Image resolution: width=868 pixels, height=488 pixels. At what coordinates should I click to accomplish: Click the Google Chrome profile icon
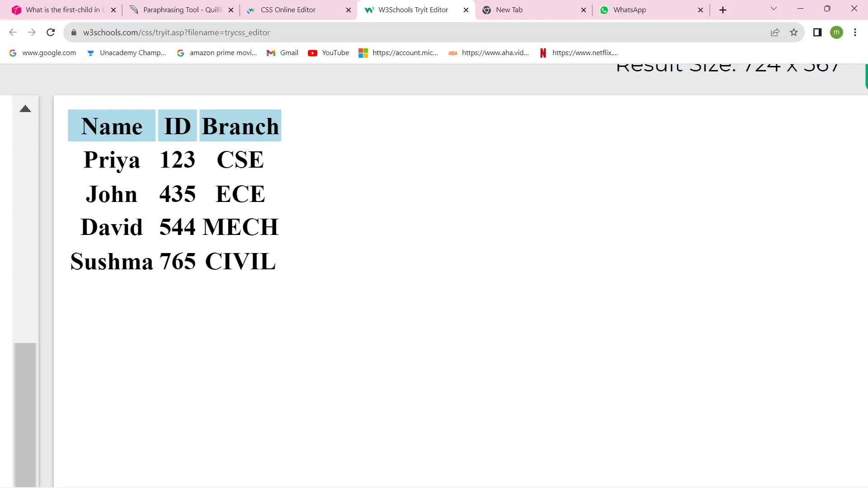[838, 32]
